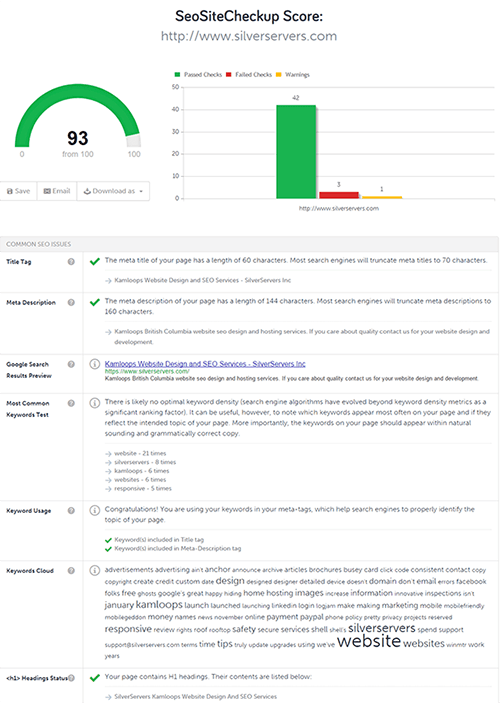This screenshot has width=500, height=703.
Task: Open the Download as dropdown
Action: pos(113,191)
